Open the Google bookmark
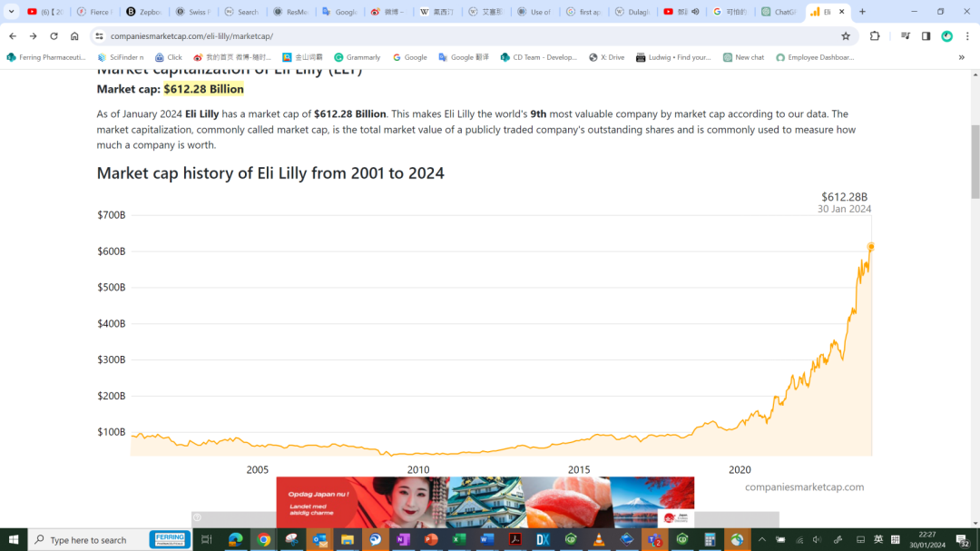Image resolution: width=980 pixels, height=551 pixels. [409, 57]
